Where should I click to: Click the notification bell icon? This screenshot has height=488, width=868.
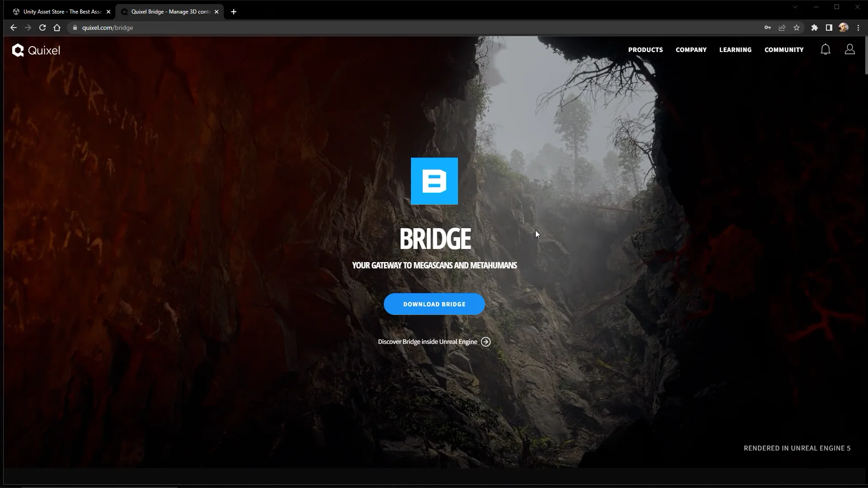tap(826, 49)
